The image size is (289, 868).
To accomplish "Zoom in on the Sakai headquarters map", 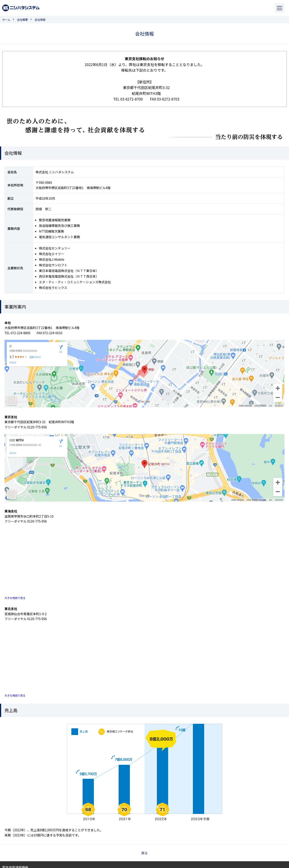I will 278,388.
